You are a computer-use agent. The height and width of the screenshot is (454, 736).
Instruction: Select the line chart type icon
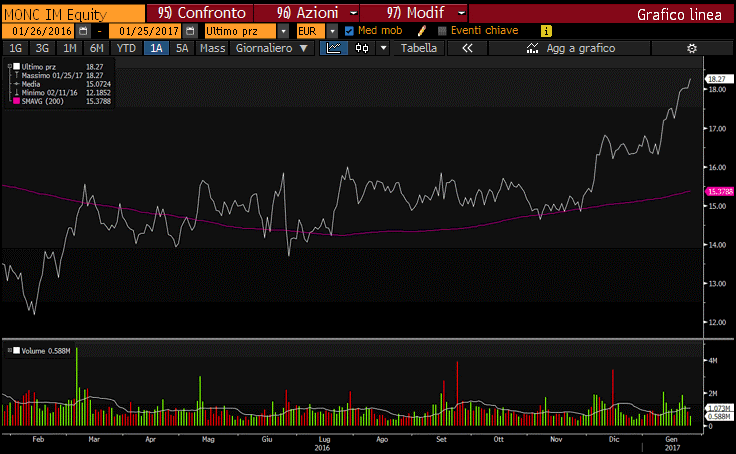335,48
